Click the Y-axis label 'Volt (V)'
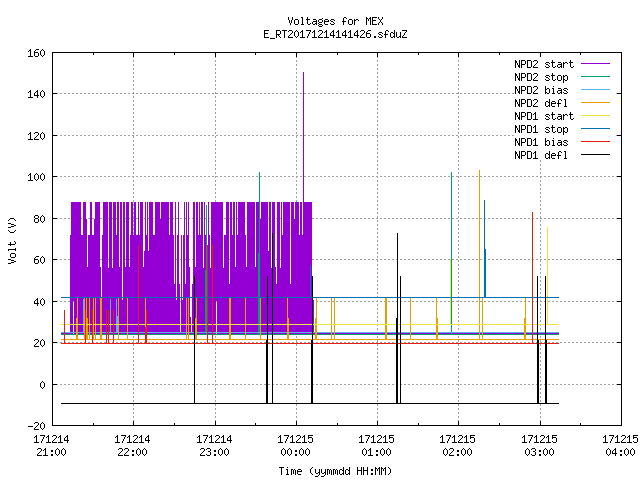This screenshot has width=640, height=480. pyautogui.click(x=12, y=240)
